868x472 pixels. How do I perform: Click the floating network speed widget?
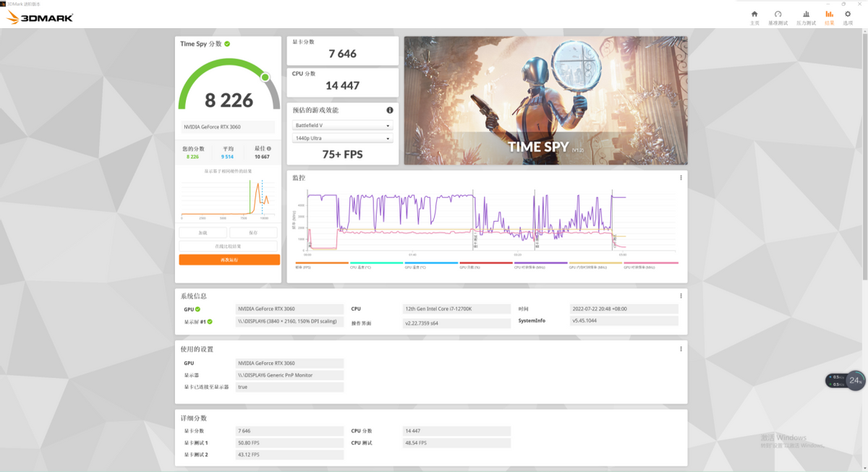tap(846, 380)
